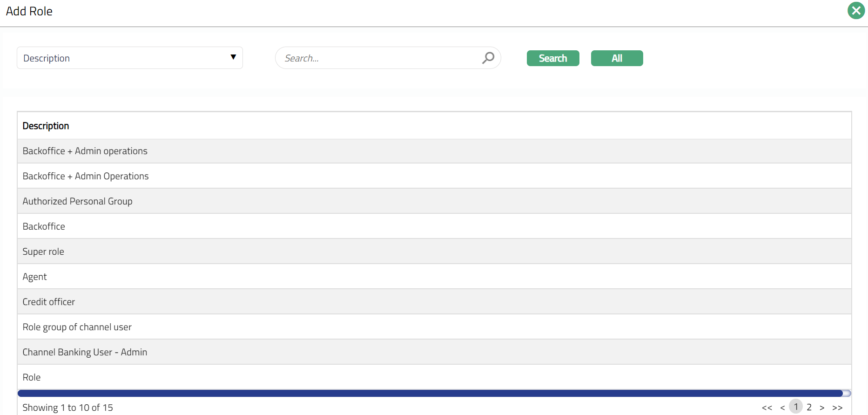Image resolution: width=868 pixels, height=415 pixels.
Task: Select the Backoffice + Admin operations role
Action: point(85,151)
